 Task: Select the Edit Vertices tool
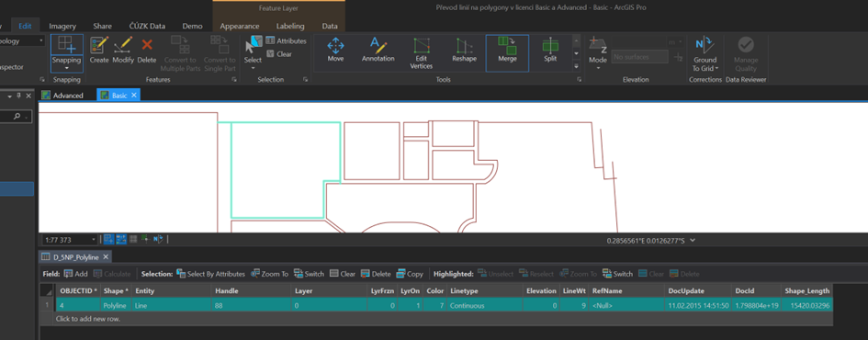click(421, 53)
